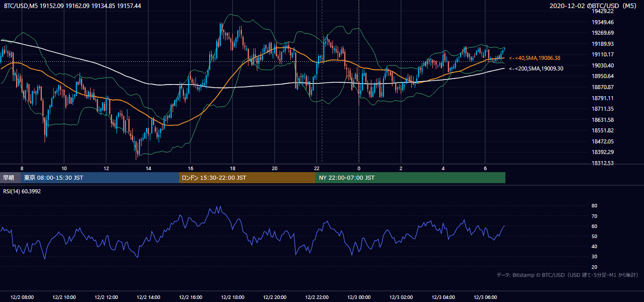Click the 12/3 04:00 time axis label

(x=443, y=297)
